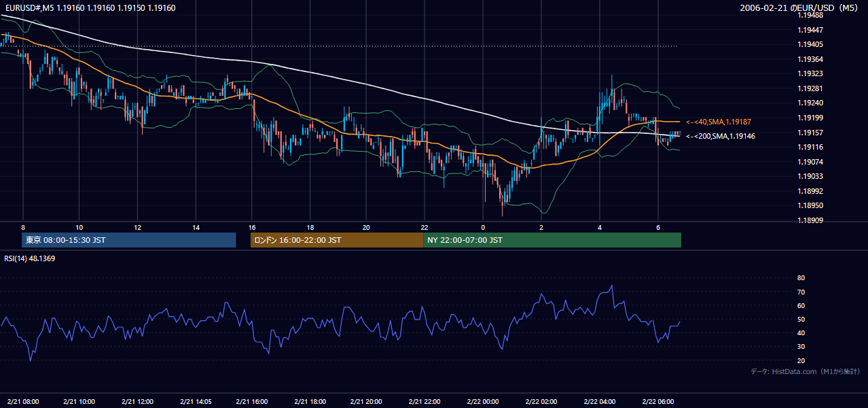Image resolution: width=868 pixels, height=408 pixels.
Task: Click the 2/21 20:00 time label
Action: click(367, 402)
